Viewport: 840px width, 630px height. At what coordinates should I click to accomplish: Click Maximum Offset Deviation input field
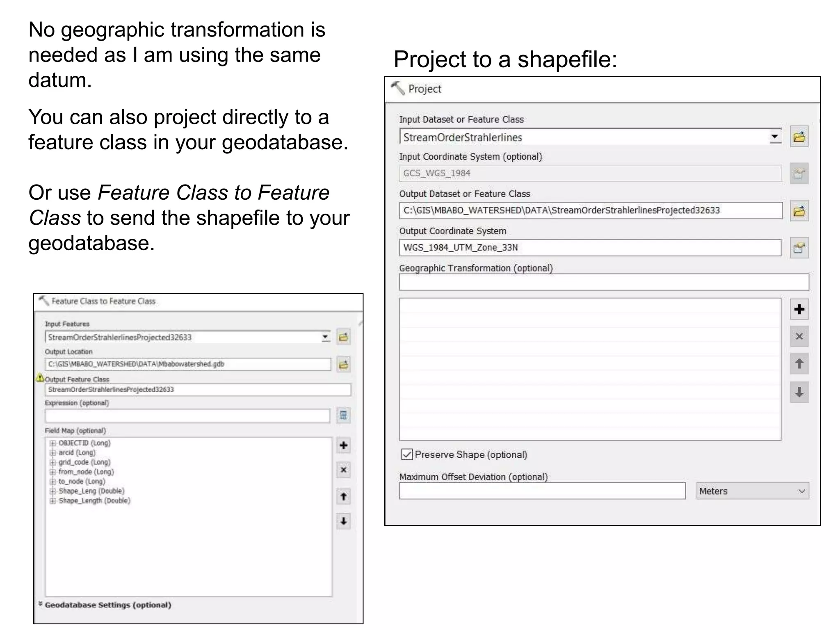542,491
